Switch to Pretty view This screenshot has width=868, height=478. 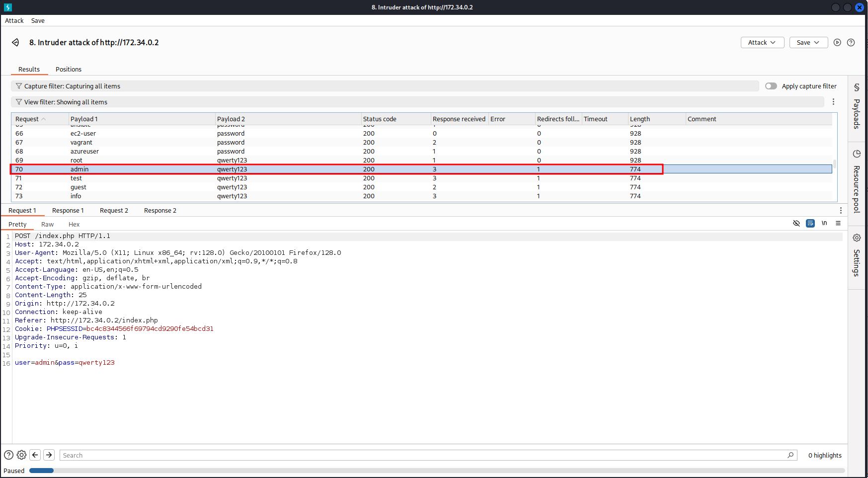(x=17, y=224)
